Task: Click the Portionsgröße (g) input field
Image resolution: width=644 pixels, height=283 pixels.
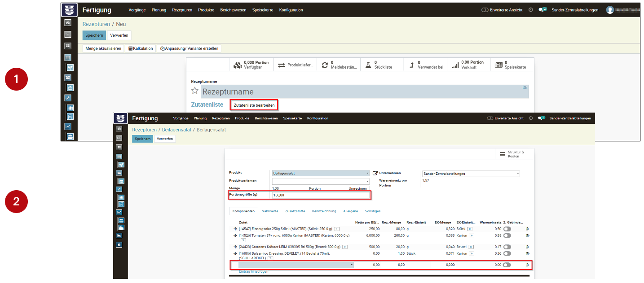Action: point(321,195)
